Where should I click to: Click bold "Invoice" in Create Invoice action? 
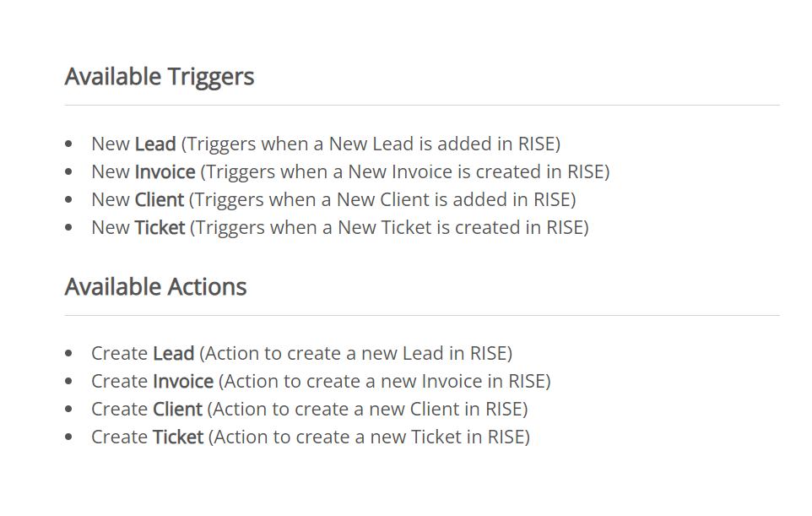(x=183, y=382)
